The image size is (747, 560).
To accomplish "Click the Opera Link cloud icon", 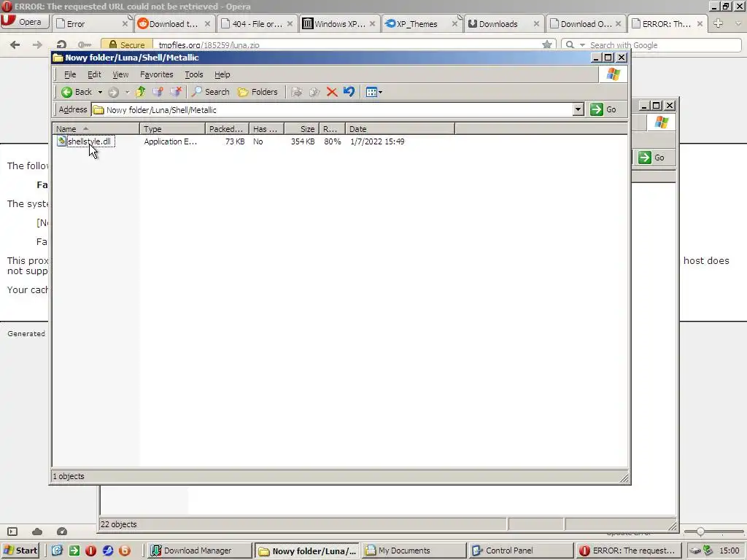I will pos(37,532).
